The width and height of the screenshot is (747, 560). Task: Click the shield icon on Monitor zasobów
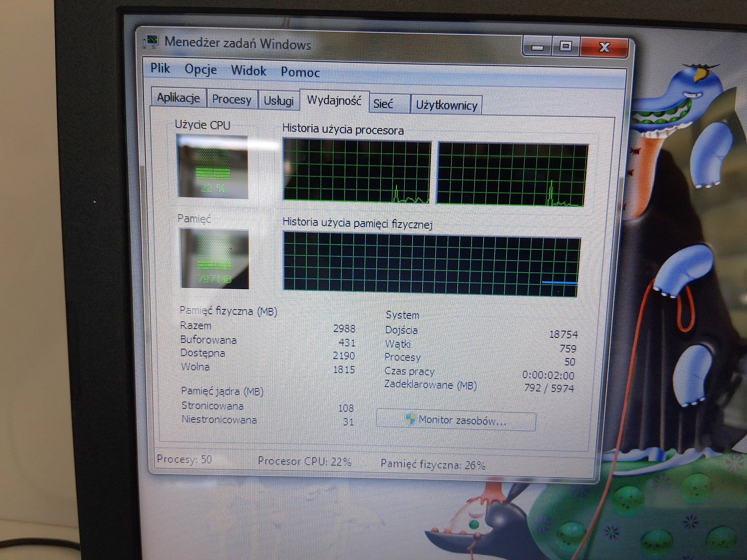[x=410, y=419]
